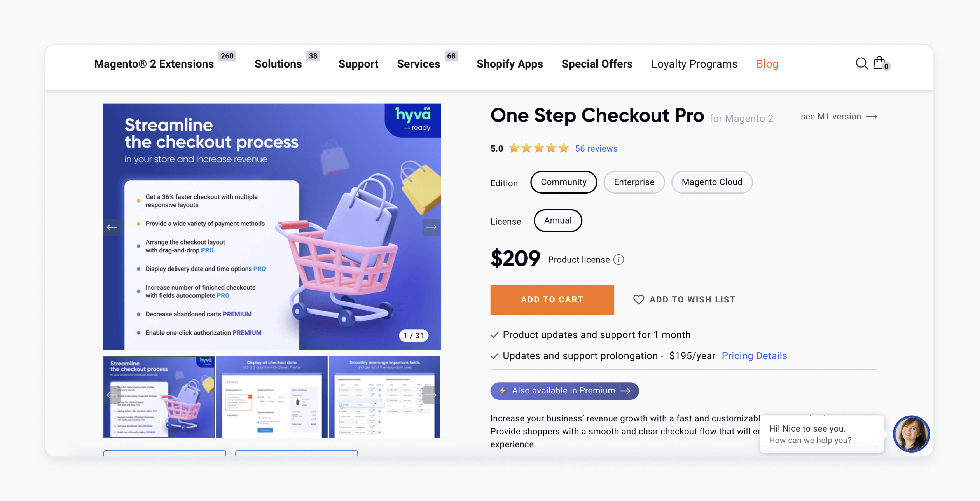The height and width of the screenshot is (501, 980).
Task: Expand the Pricing Details link
Action: [754, 355]
